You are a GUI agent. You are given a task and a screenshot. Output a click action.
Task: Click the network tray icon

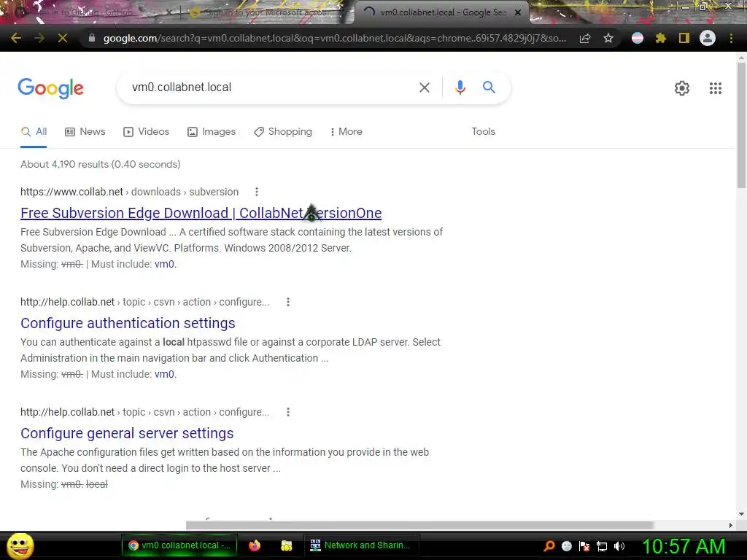click(x=602, y=546)
